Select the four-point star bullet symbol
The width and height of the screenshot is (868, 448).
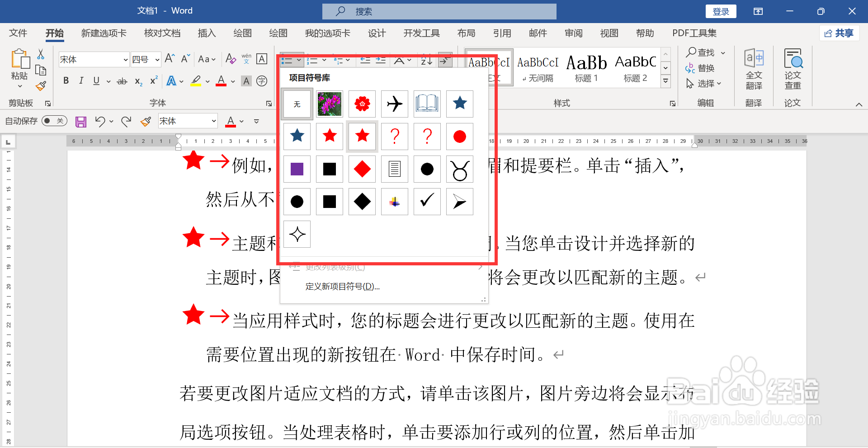297,234
